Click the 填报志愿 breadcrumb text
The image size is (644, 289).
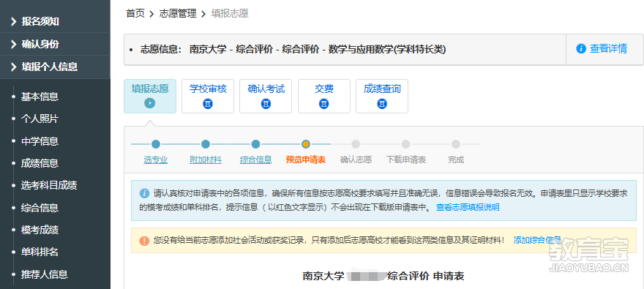pyautogui.click(x=230, y=14)
